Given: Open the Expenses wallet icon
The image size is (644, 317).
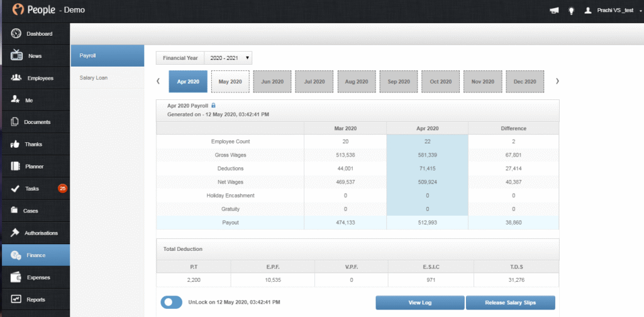Looking at the screenshot, I should (16, 277).
